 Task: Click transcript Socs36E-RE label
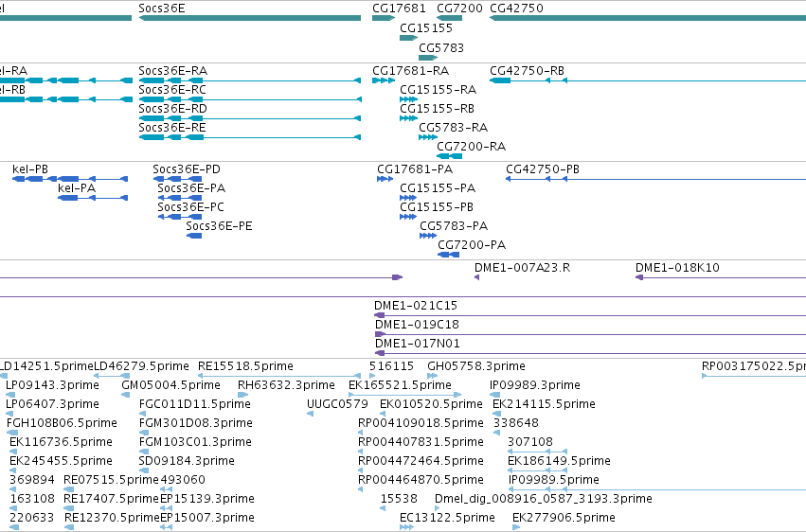click(172, 128)
